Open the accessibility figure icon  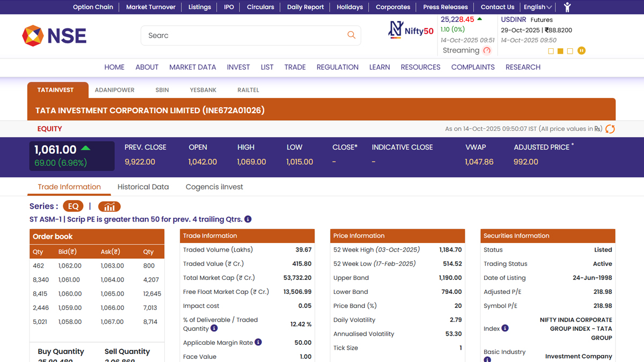[x=567, y=7]
